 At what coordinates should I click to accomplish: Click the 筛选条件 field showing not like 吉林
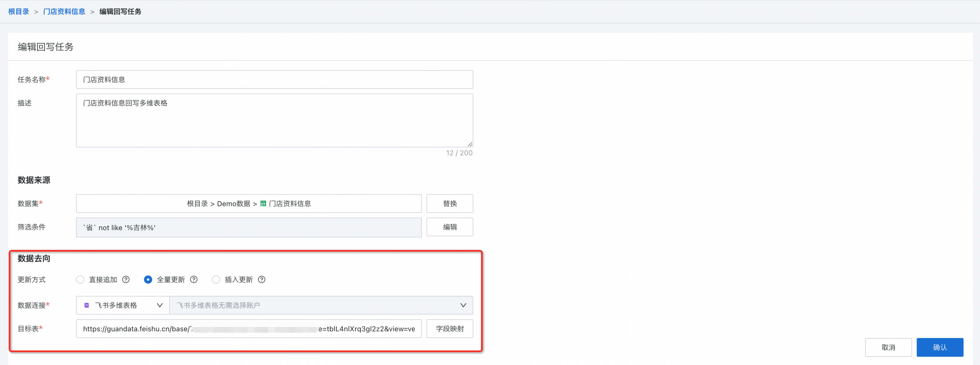tap(249, 227)
